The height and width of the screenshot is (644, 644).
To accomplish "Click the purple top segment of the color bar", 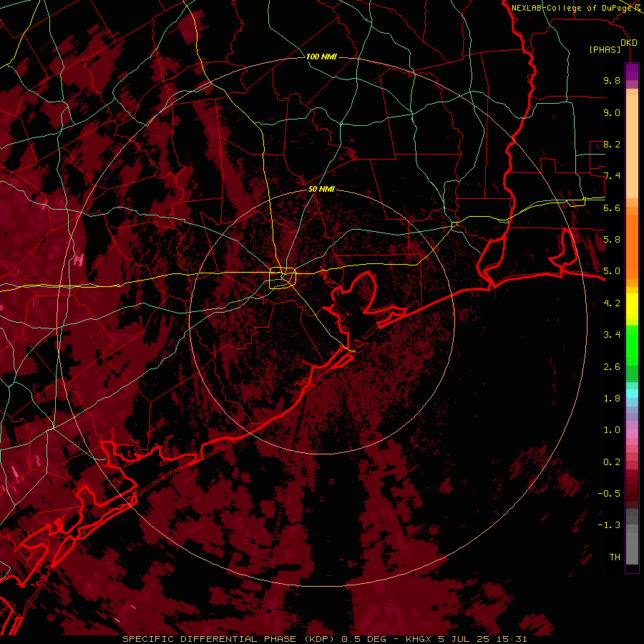I will tap(632, 72).
